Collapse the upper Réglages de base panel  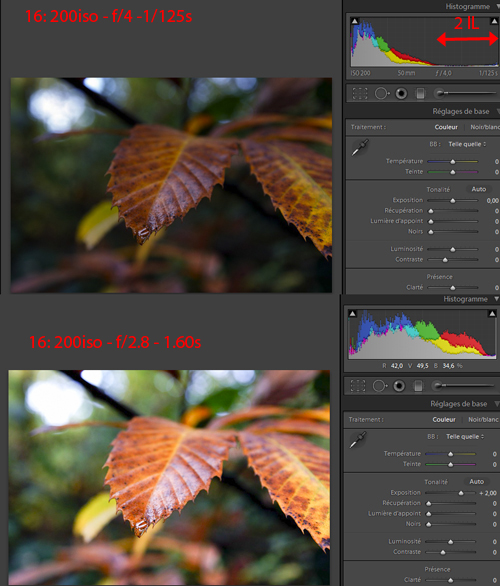pos(498,111)
